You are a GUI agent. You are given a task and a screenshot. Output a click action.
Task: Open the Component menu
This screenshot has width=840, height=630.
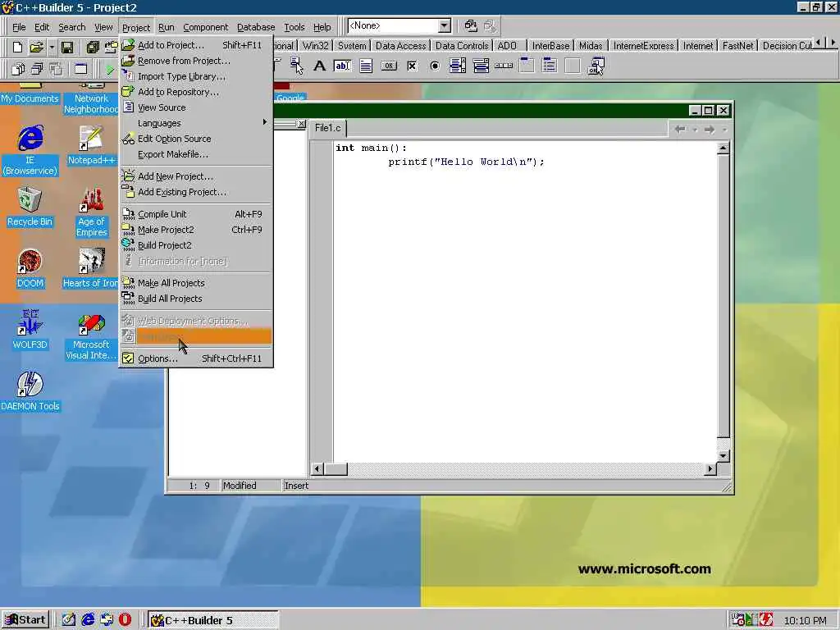(205, 27)
